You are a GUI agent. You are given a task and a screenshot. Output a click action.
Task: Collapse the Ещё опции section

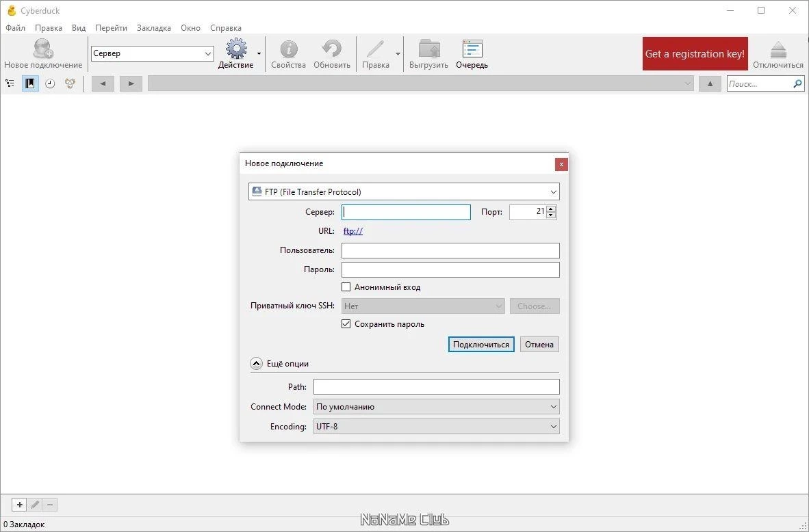(257, 363)
